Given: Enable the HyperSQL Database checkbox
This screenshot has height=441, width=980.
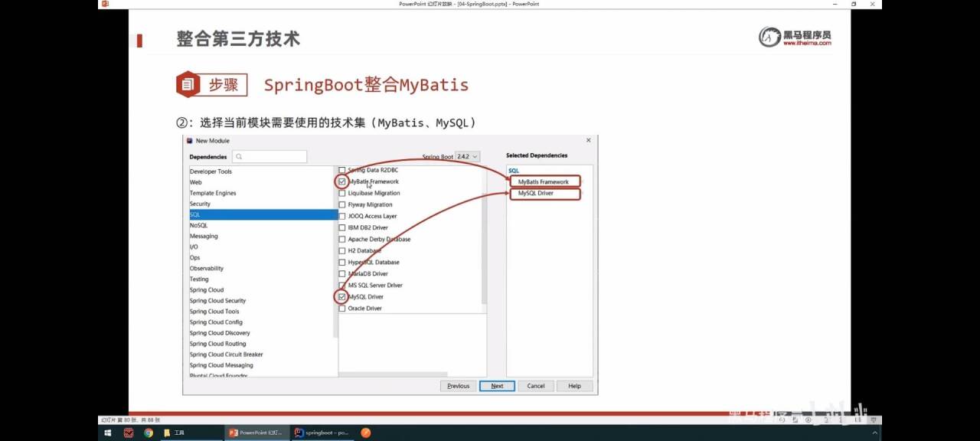Looking at the screenshot, I should tap(342, 262).
